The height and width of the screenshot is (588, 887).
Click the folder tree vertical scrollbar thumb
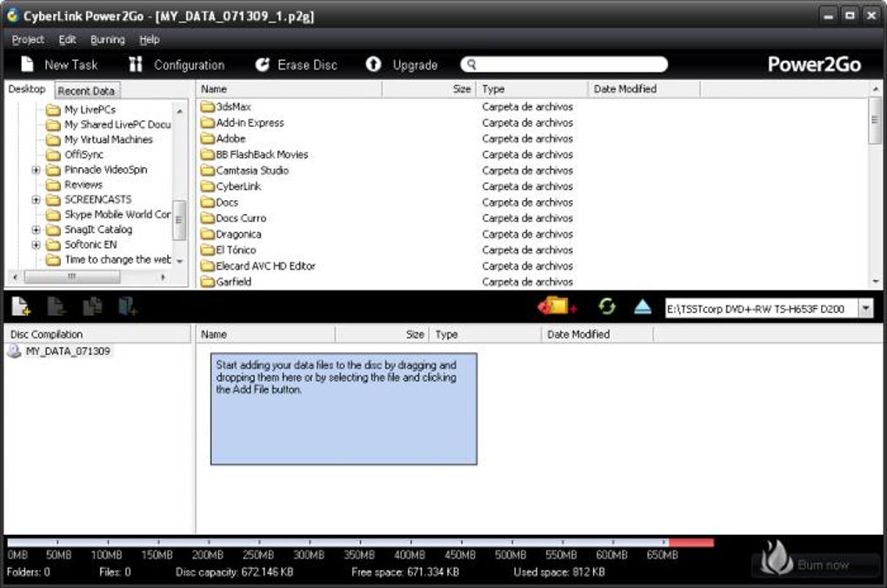[179, 220]
